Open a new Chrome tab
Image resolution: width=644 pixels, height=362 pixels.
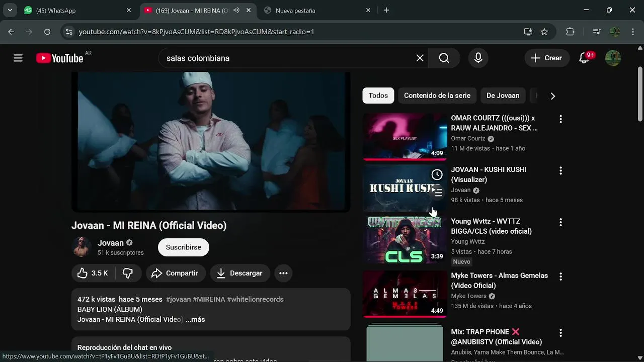386,10
